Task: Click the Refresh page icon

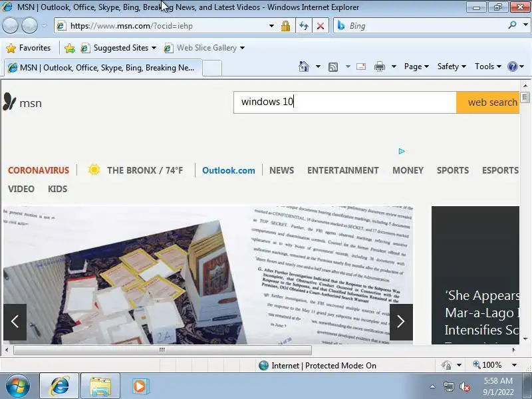Action: [304, 26]
